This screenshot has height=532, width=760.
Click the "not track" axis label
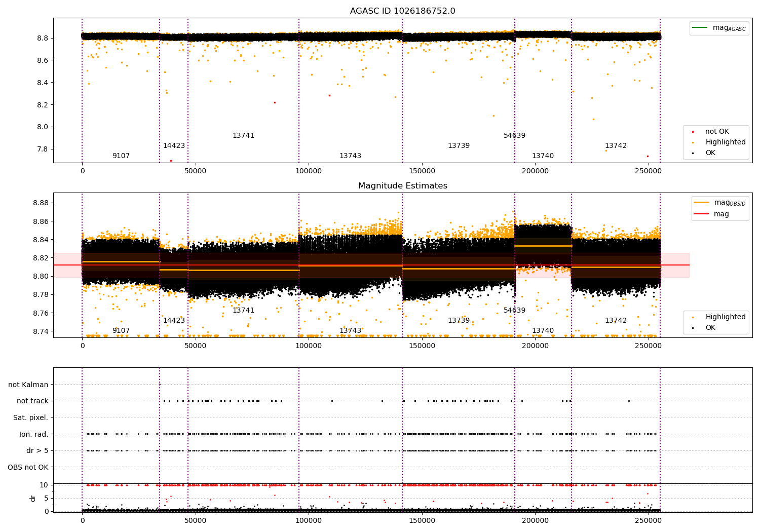point(32,401)
